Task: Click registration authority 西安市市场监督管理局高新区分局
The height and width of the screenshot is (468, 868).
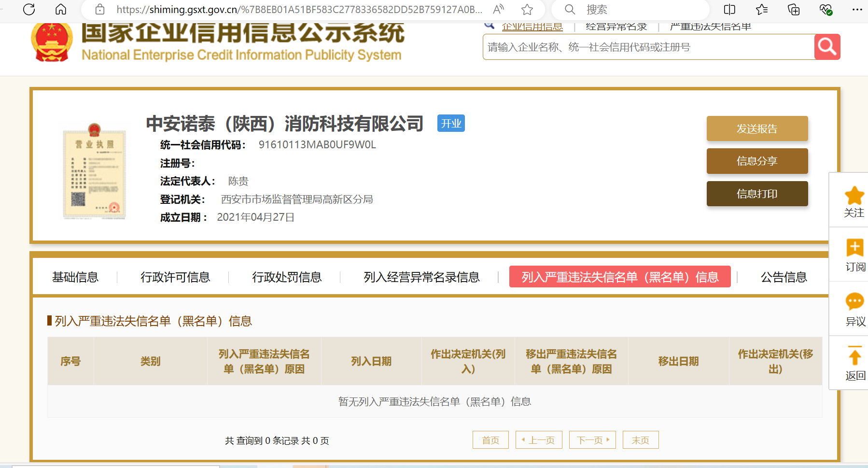Action: pos(297,199)
